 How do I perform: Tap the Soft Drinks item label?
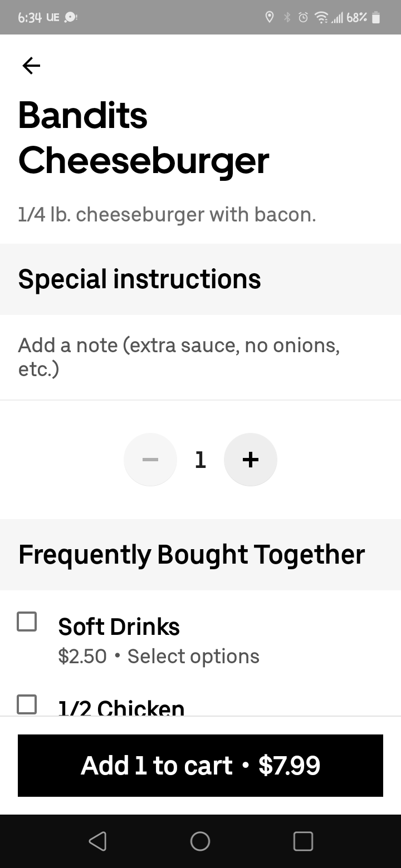(x=119, y=627)
